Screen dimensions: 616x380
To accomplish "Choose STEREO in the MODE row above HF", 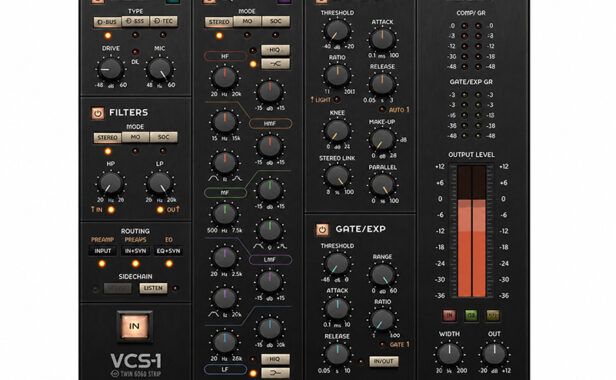I will pyautogui.click(x=219, y=22).
